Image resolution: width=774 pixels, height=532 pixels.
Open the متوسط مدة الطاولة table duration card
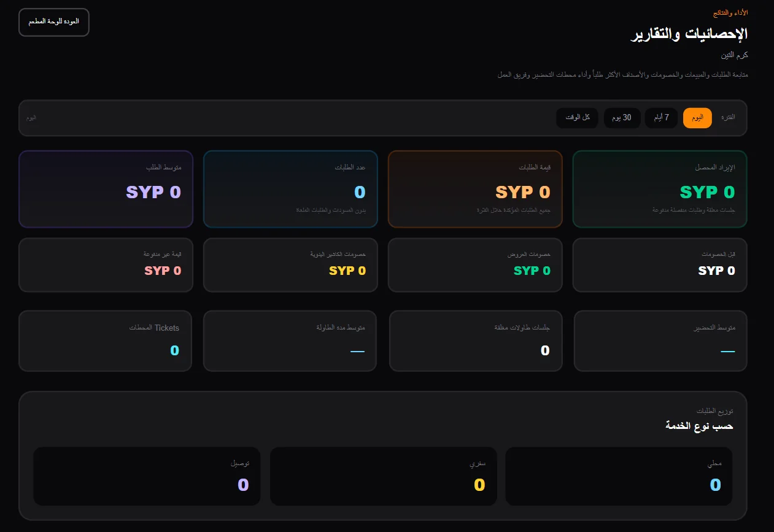click(290, 341)
